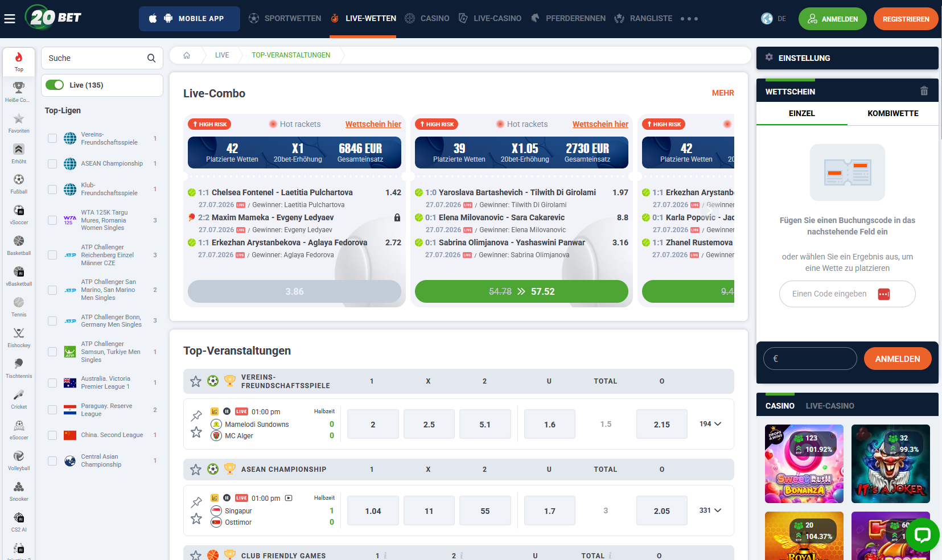The height and width of the screenshot is (560, 942).
Task: Check the Paraguay Reserve League checkbox
Action: tap(52, 410)
